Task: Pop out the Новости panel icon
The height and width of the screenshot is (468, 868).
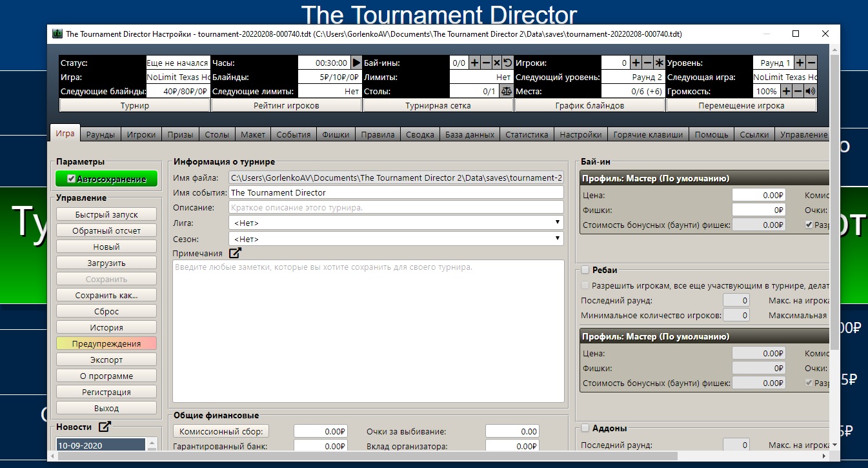Action: point(105,427)
